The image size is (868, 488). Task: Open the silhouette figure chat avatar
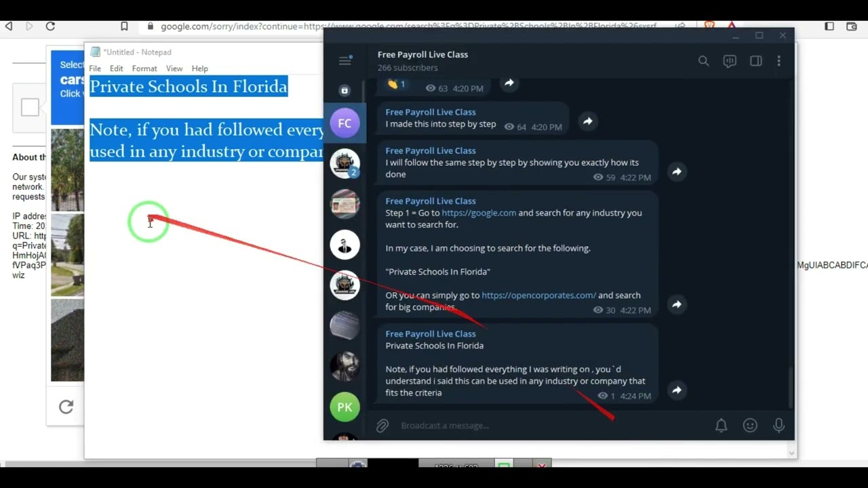(x=344, y=245)
